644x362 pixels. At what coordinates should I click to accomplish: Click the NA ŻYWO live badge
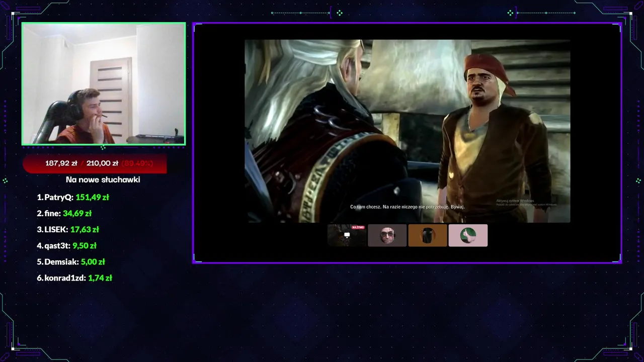(358, 227)
